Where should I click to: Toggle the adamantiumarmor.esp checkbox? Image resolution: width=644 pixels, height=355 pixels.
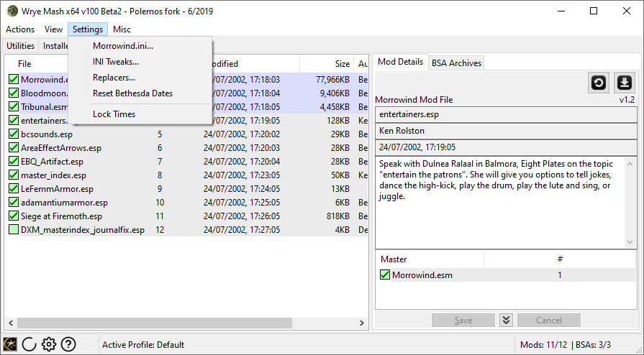click(x=14, y=203)
